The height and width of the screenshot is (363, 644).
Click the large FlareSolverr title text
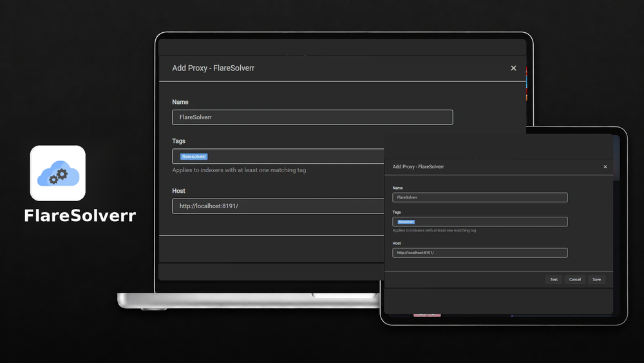pyautogui.click(x=80, y=216)
